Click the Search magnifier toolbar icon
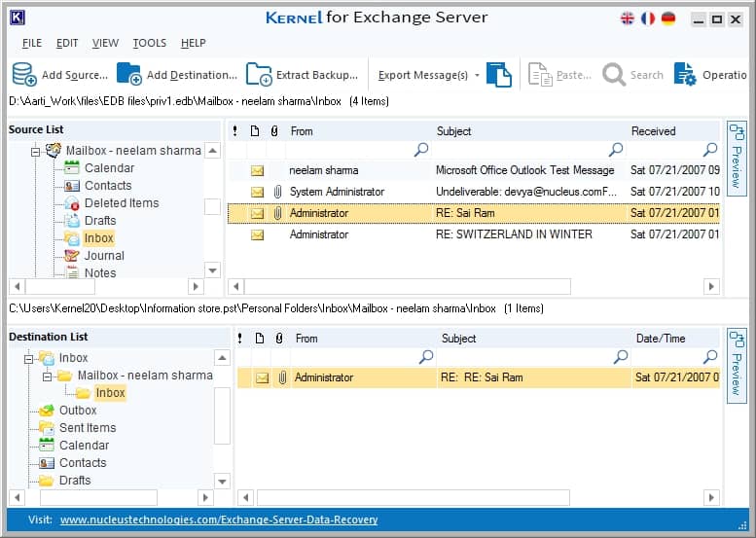 click(x=614, y=75)
